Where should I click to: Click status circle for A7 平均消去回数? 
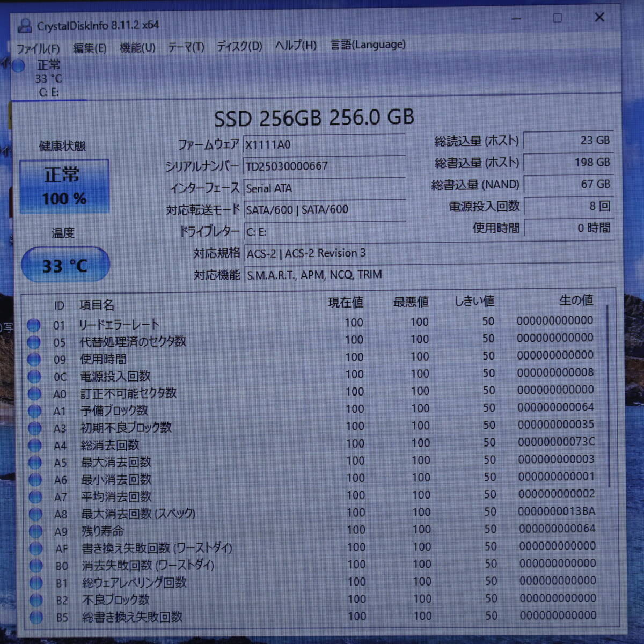[35, 496]
